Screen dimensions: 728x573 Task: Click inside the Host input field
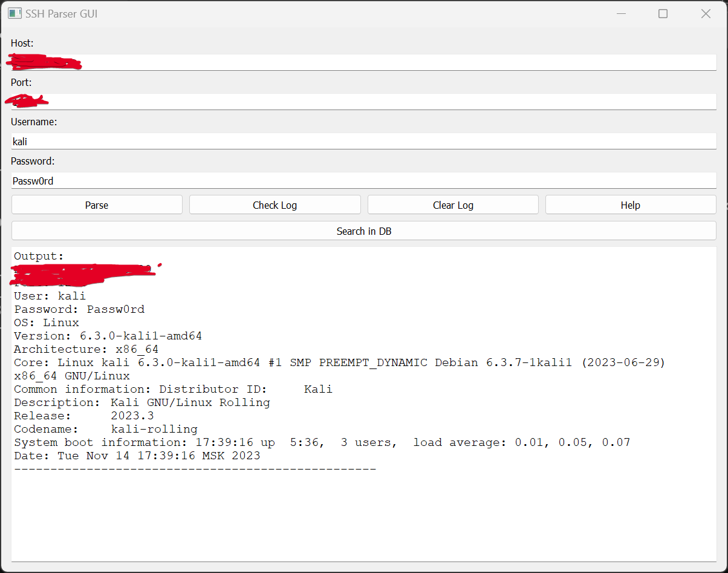tap(363, 62)
